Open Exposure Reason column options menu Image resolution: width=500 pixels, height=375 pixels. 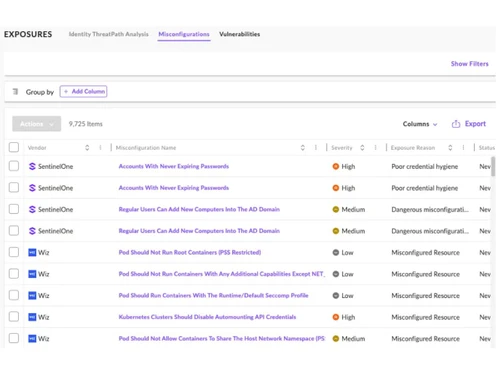[x=463, y=148]
